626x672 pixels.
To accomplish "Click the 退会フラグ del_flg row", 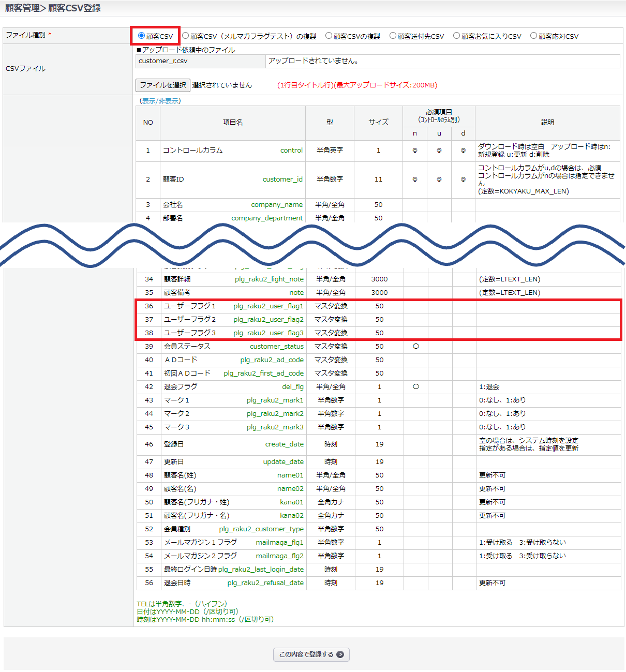I will (233, 387).
